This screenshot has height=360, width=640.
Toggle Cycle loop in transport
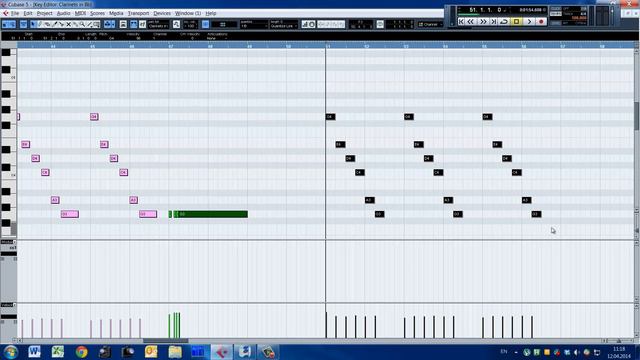click(x=504, y=21)
